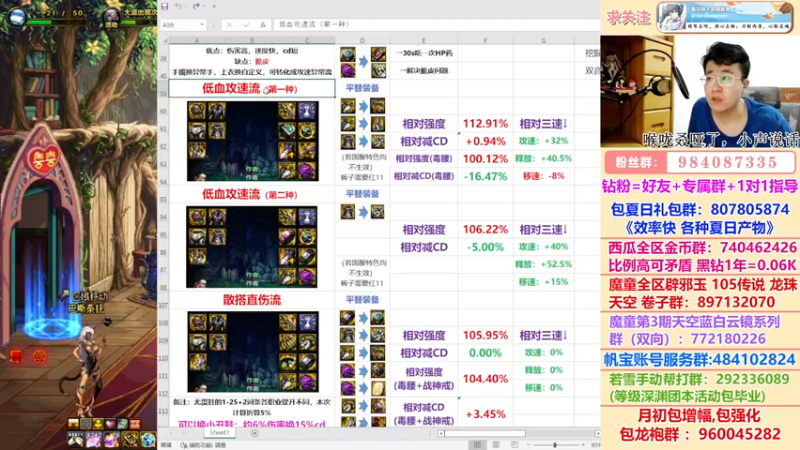Open the Insert Function fx dialog
800x450 pixels.
(x=263, y=24)
